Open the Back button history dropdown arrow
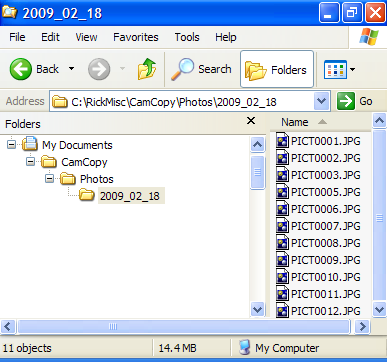Image resolution: width=387 pixels, height=362 pixels. [x=71, y=69]
